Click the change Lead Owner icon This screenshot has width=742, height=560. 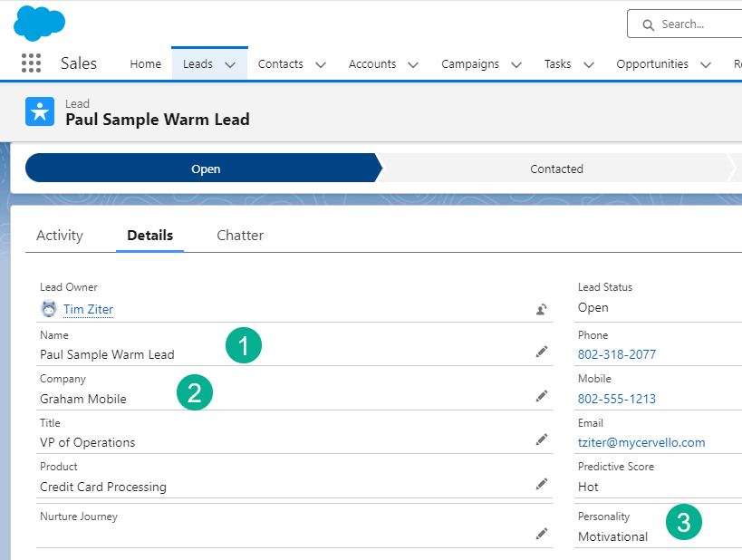pos(541,309)
